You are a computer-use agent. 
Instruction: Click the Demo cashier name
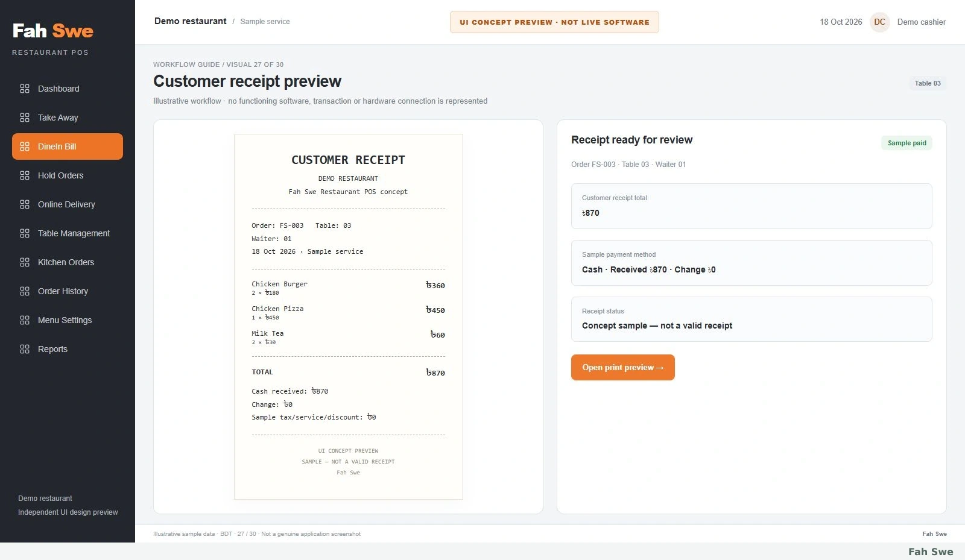pos(921,22)
